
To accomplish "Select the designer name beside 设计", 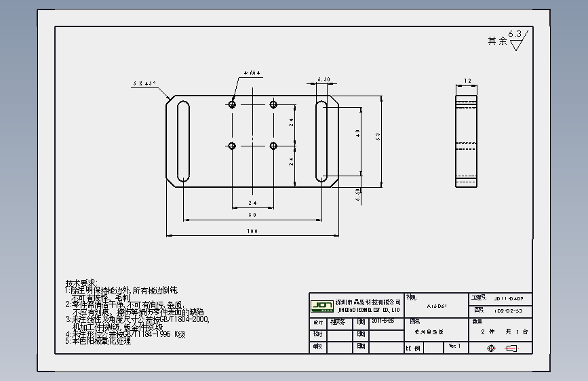I will click(338, 322).
